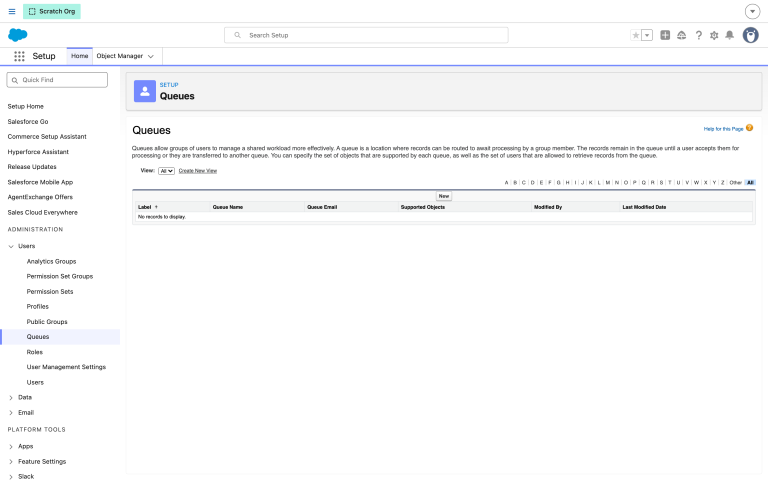Open the Users sub-item below User Management Settings
Screen dimensions: 768x480
35,383
